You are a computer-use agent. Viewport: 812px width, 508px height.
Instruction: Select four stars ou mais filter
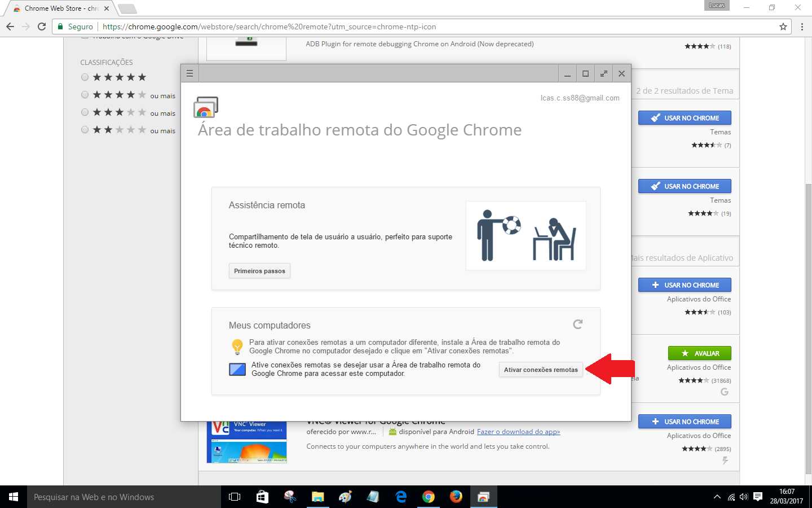pos(85,95)
